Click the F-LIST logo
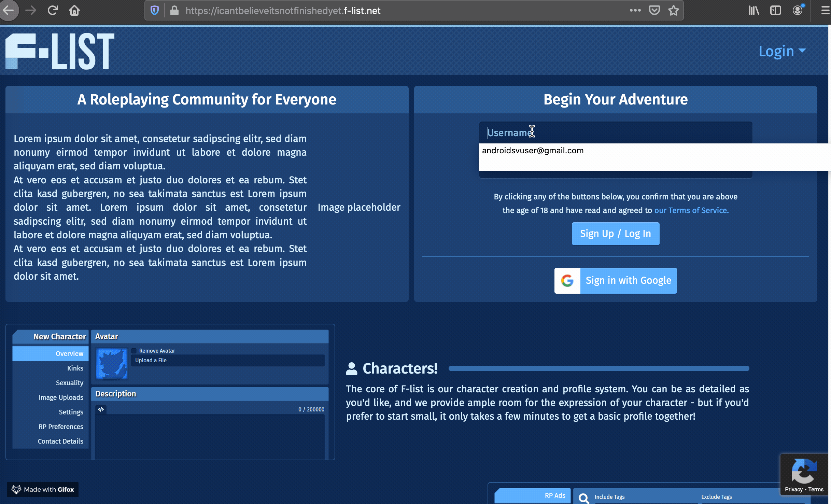This screenshot has height=504, width=831. [x=60, y=51]
